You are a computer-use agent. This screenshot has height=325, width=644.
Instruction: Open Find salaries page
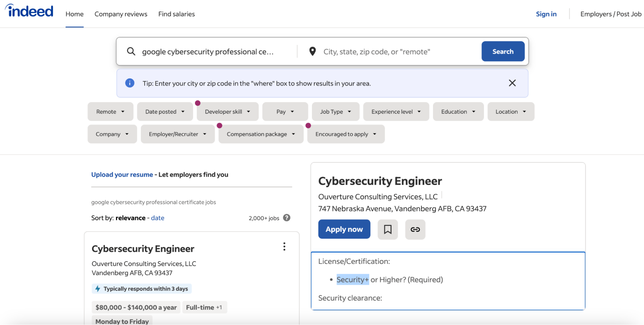[177, 14]
